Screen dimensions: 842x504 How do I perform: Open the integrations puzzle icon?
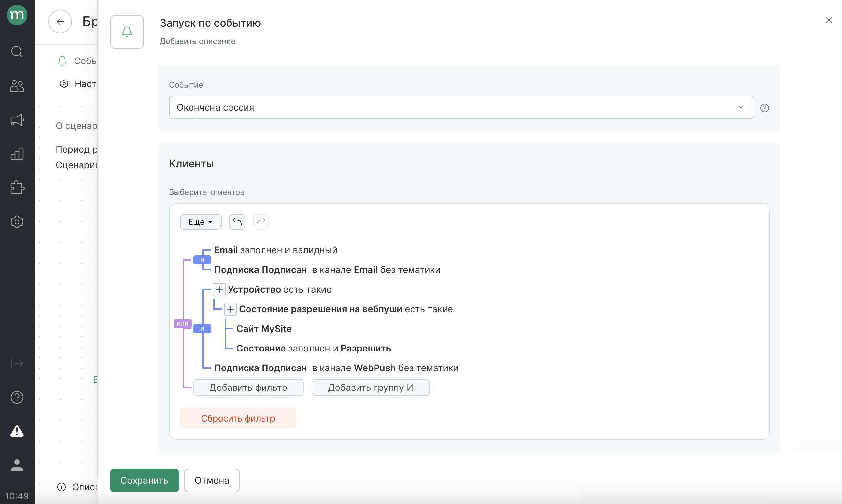coord(17,188)
